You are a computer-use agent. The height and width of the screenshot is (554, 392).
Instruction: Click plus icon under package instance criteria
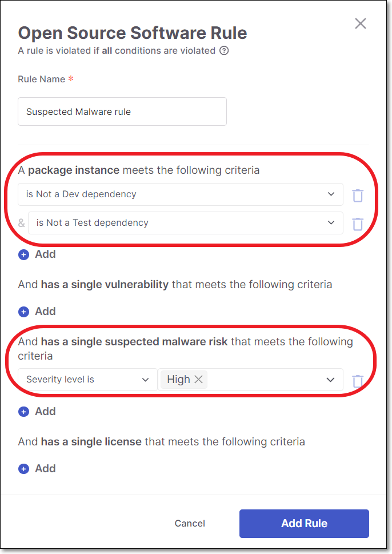[x=23, y=254]
